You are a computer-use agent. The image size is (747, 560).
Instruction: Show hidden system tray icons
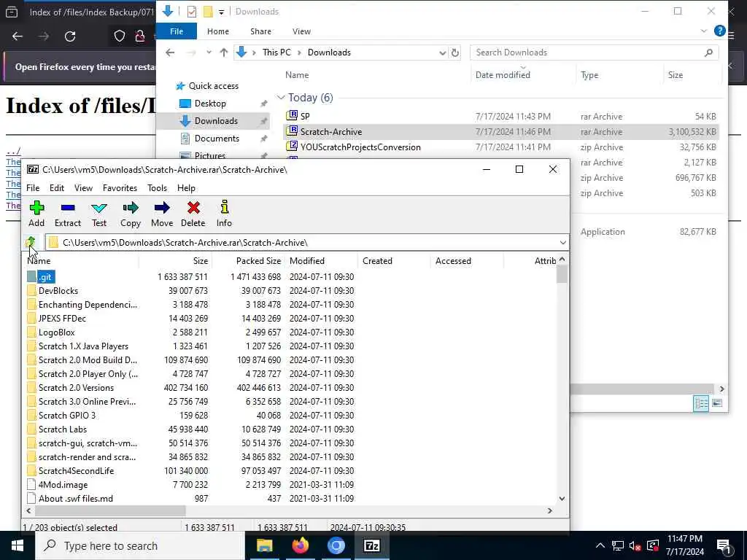pos(600,545)
